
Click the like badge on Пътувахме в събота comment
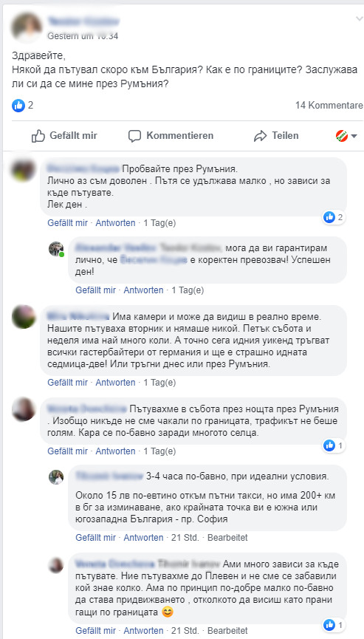[x=334, y=445]
